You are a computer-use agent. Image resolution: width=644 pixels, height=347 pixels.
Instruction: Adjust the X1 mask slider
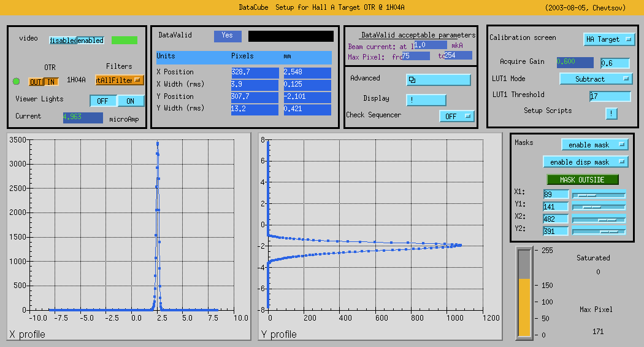pyautogui.click(x=599, y=195)
